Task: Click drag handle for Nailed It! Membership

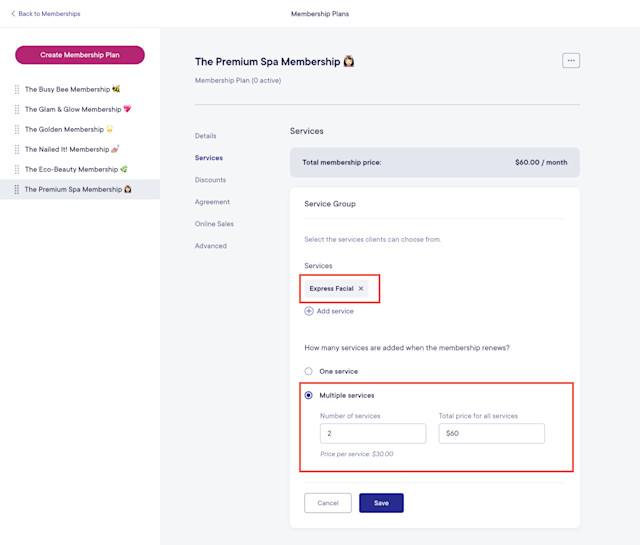Action: point(17,149)
